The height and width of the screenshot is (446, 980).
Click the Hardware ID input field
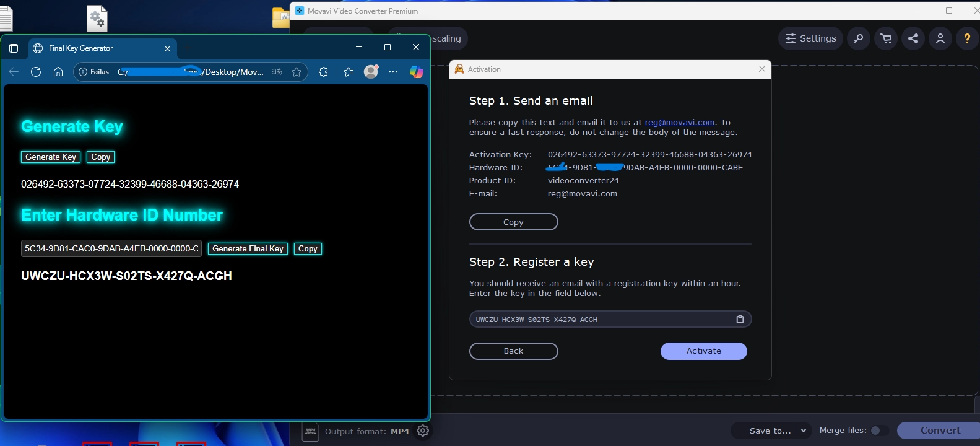[111, 248]
